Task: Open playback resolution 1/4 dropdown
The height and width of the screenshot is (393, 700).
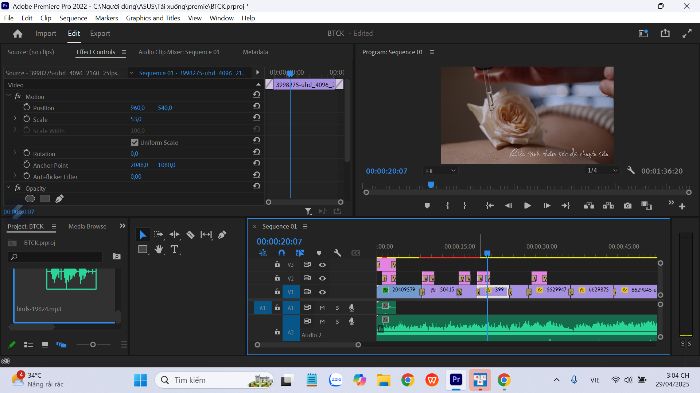Action: point(602,171)
